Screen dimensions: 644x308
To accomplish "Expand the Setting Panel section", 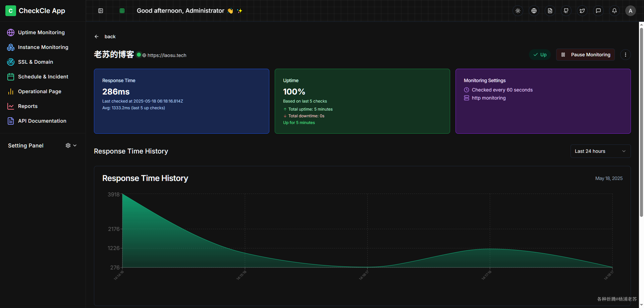I will pos(43,145).
